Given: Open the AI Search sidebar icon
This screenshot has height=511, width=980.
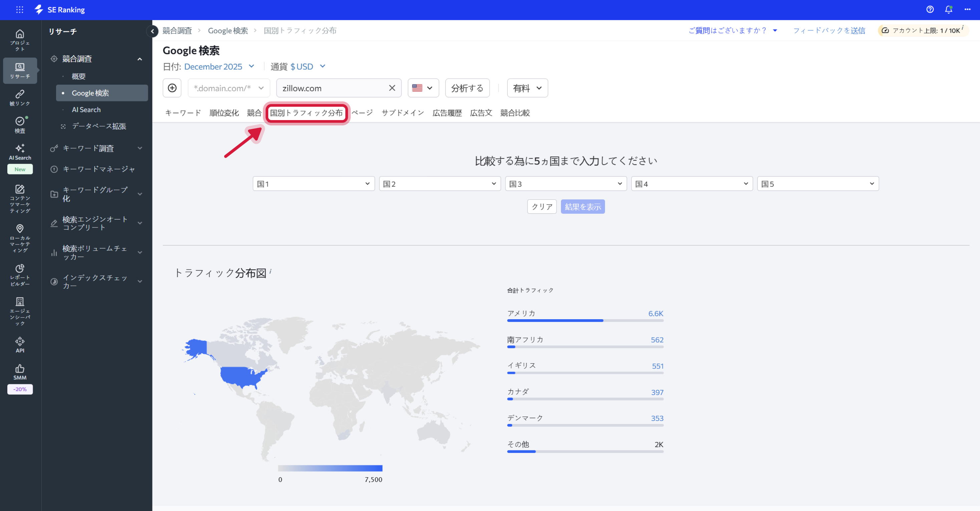Looking at the screenshot, I should [20, 152].
